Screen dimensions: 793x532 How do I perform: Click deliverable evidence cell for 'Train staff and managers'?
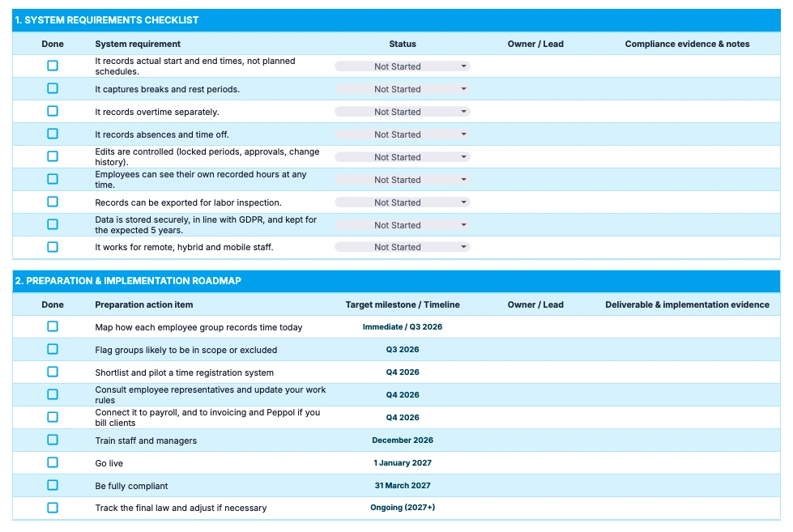coord(688,440)
